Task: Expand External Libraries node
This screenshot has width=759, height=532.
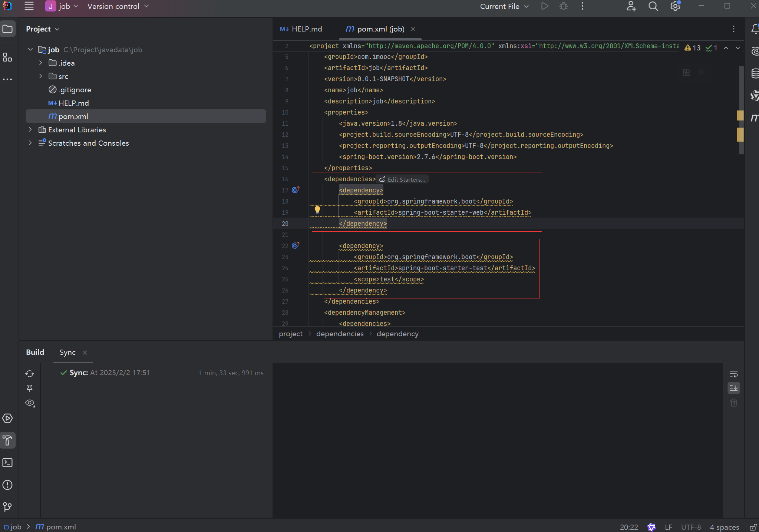Action: [x=30, y=130]
